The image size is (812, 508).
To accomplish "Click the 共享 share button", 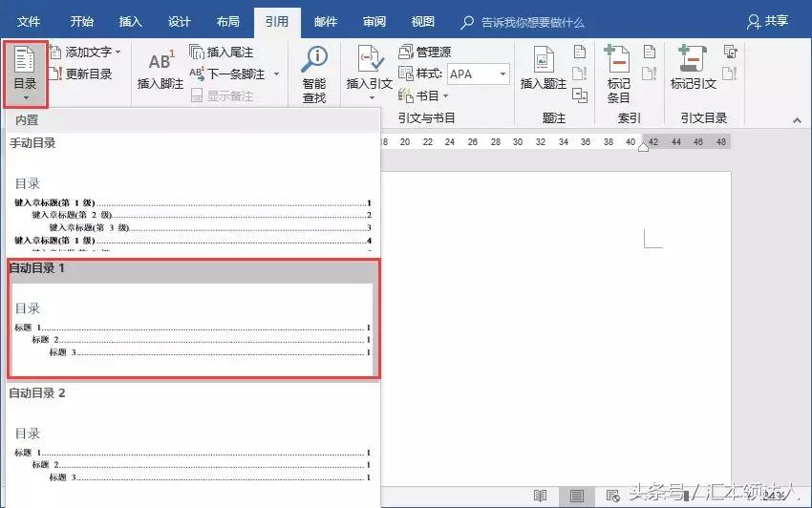I will coord(767,21).
